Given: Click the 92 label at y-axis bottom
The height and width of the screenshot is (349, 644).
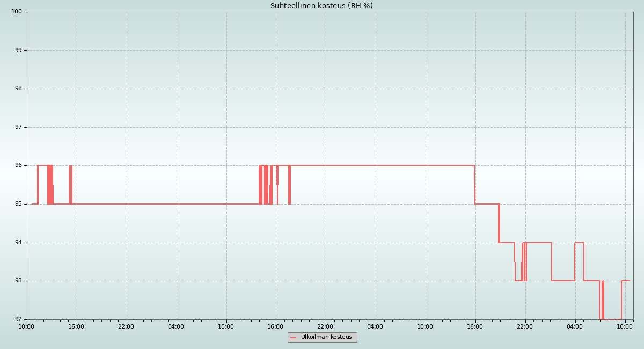Looking at the screenshot, I should (x=18, y=319).
